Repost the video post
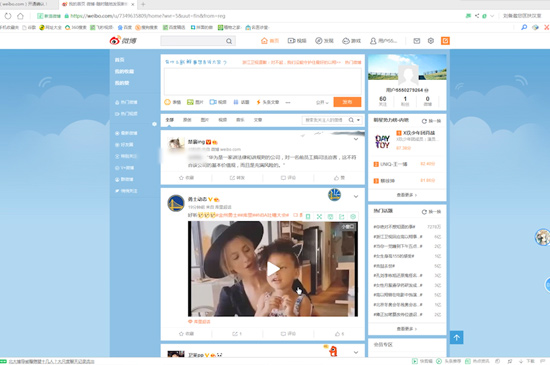550x365 pixels. [237, 333]
